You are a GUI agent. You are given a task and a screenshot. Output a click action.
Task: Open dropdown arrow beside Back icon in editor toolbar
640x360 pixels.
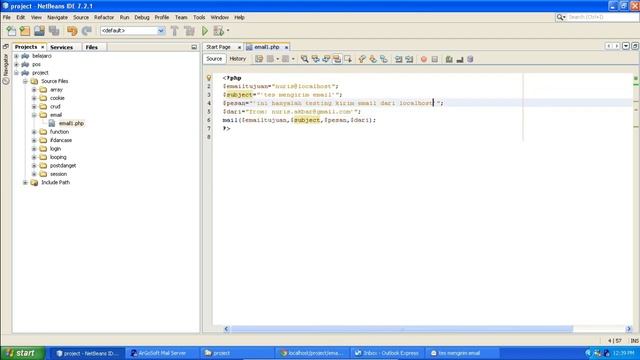coord(278,59)
